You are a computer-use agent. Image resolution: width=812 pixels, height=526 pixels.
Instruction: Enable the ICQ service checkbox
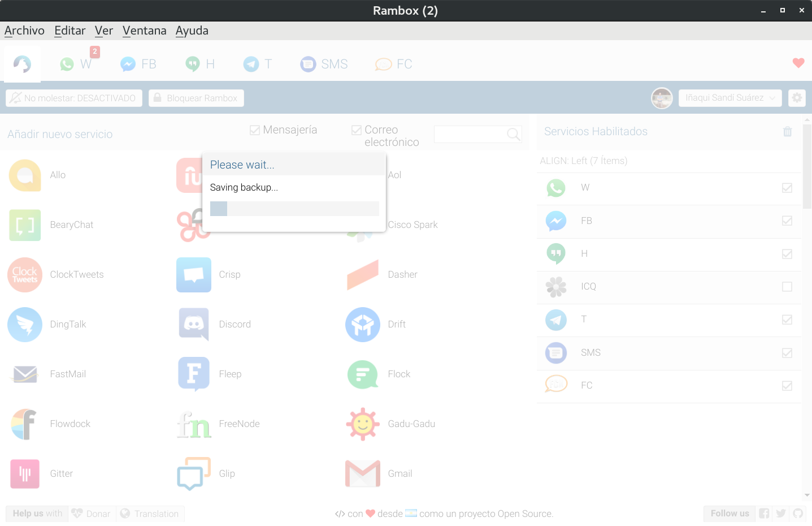(787, 287)
